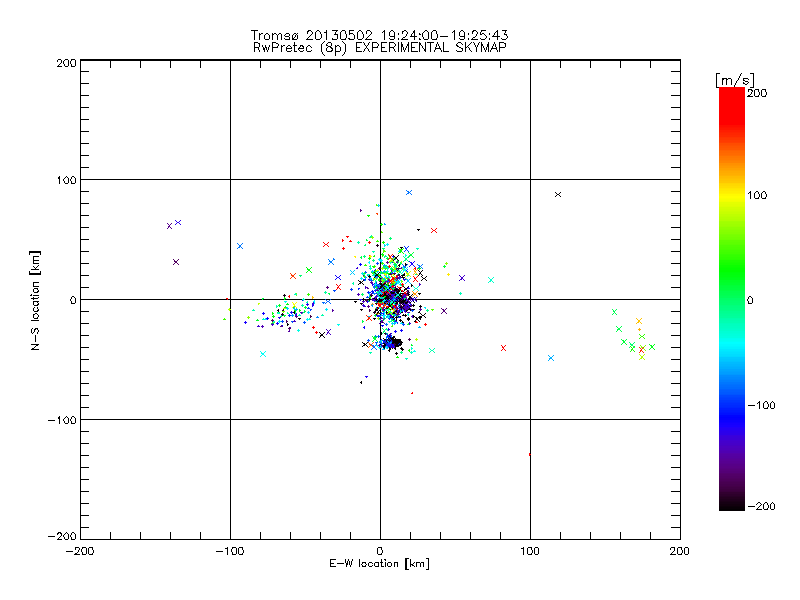Click the subtitle 'RwPretec (8p) EXPERIMENTAL SKYMAP'
The height and width of the screenshot is (600, 800).
(379, 47)
